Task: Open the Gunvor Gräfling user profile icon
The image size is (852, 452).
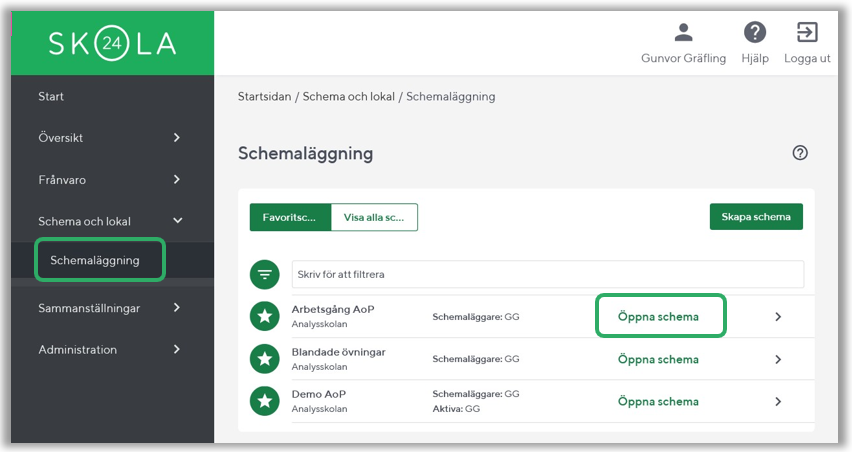Action: 683,33
